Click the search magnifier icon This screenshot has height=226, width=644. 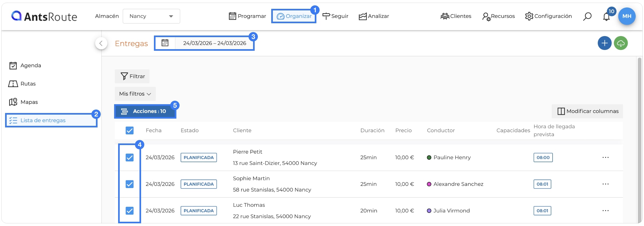coord(587,16)
